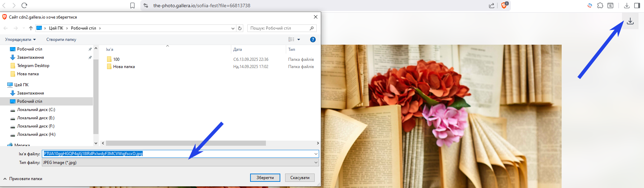Go up one folder level with the up arrow
Viewport: 644px width, 188px height.
tap(31, 28)
